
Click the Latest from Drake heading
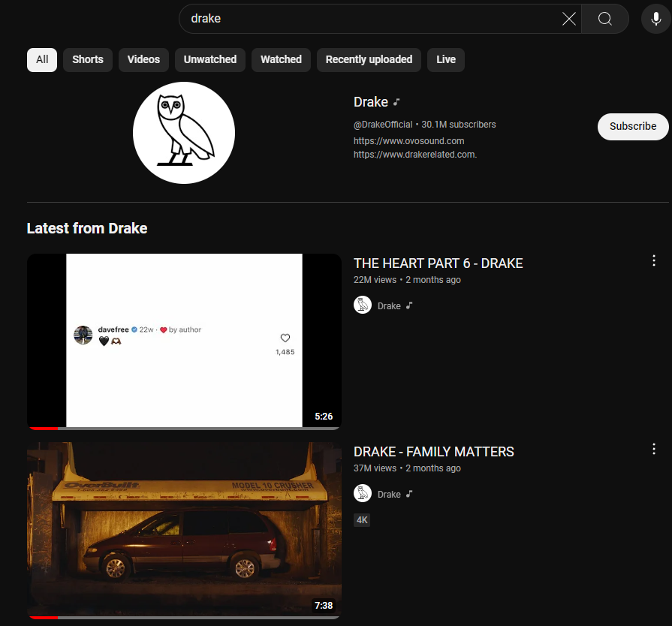pos(87,228)
